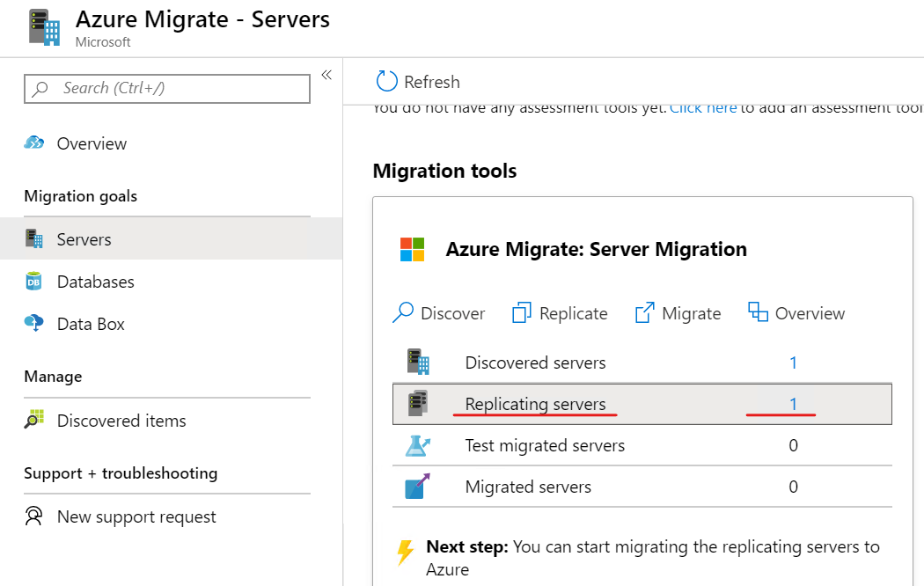
Task: Click 'Support + troubleshooting' section header
Action: click(x=121, y=473)
